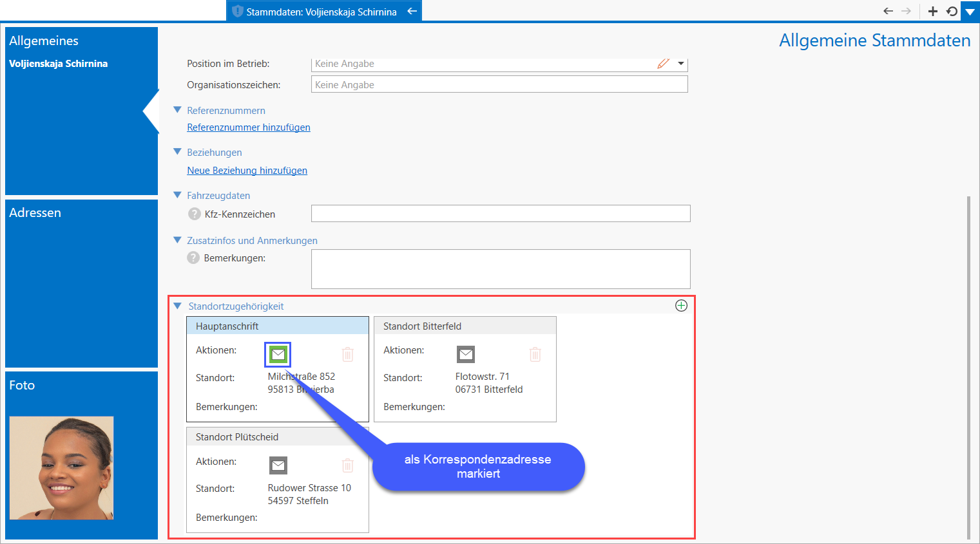Click the plus icon in top toolbar

point(932,11)
